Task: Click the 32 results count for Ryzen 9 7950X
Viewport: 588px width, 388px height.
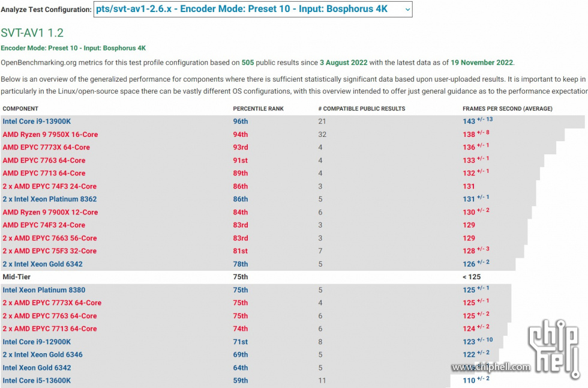Action: (323, 135)
